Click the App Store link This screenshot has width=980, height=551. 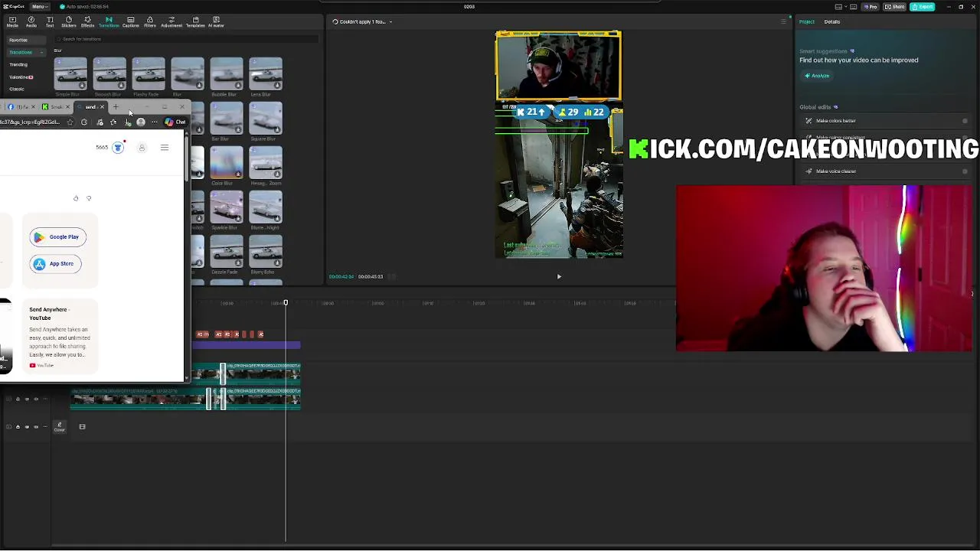[x=55, y=264]
